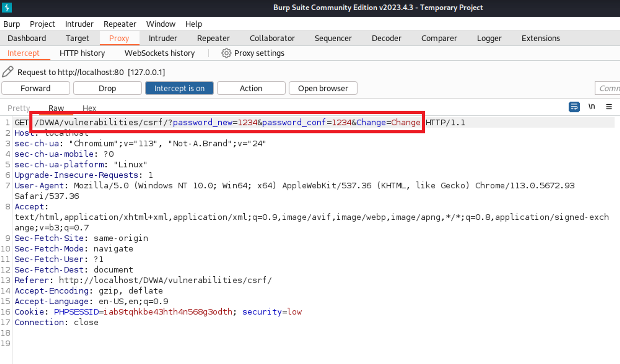This screenshot has width=620, height=364.
Task: Open the Project menu
Action: tap(42, 24)
